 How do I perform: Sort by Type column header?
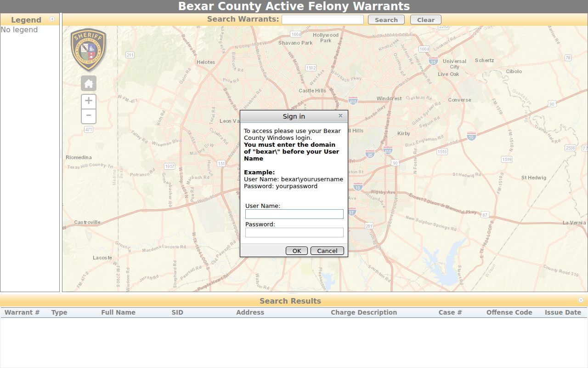59,312
